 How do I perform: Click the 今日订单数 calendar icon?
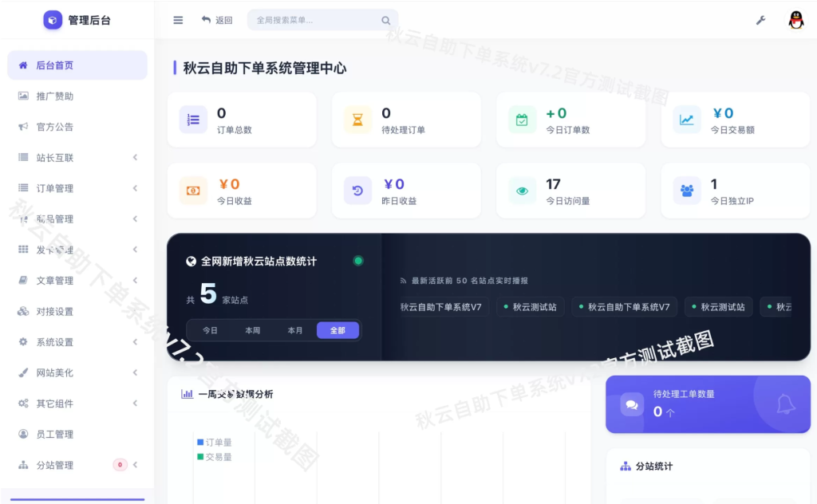522,120
